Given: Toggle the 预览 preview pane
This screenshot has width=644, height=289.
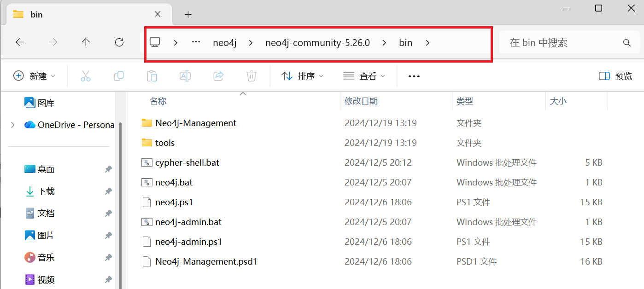Looking at the screenshot, I should (x=615, y=76).
